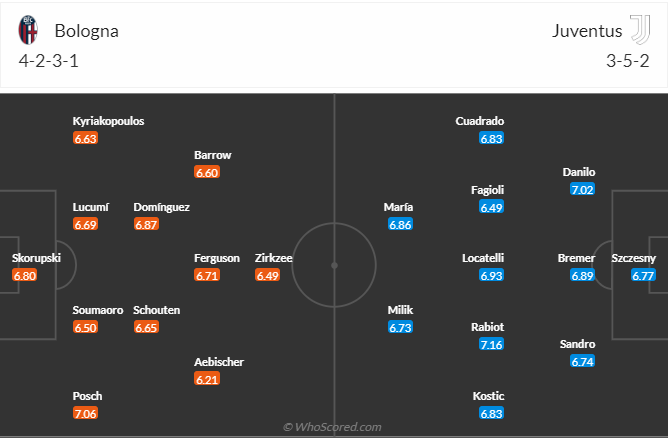Click Posch's 7.06 rating badge
Image resolution: width=669 pixels, height=438 pixels.
tap(85, 414)
